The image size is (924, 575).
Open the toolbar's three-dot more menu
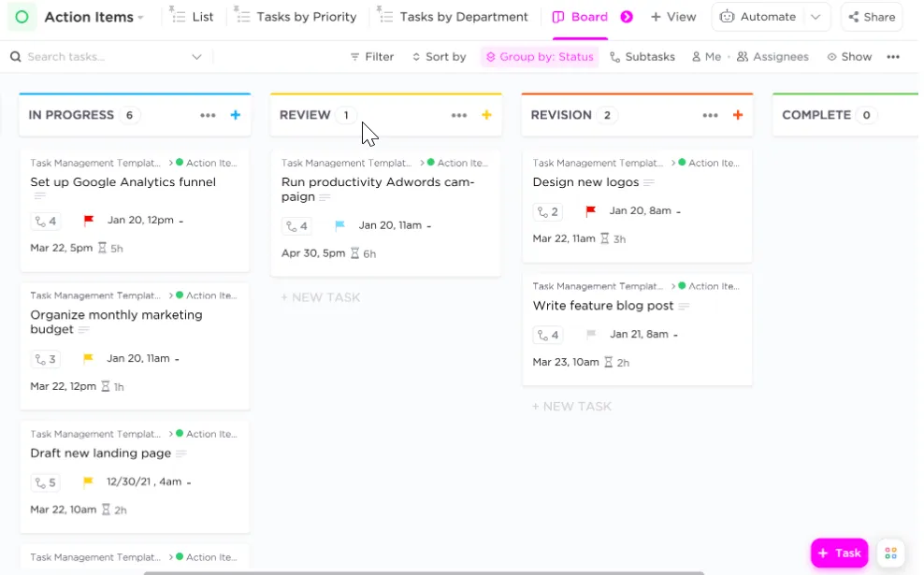click(893, 56)
